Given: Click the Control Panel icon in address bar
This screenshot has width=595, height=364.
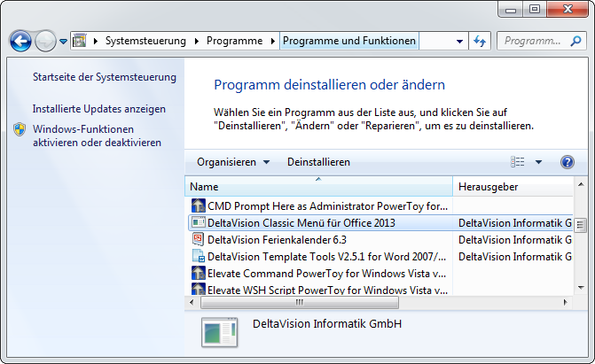Looking at the screenshot, I should [79, 41].
